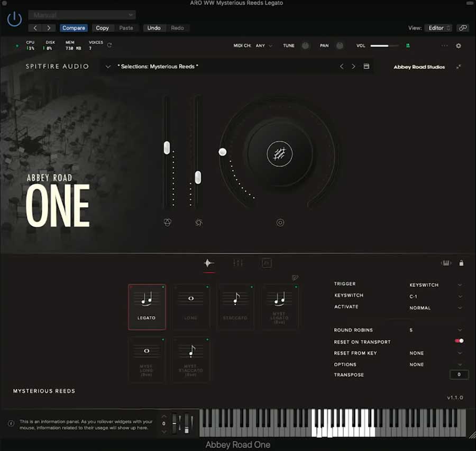Open the TRIGGER Keyswitch dropdown
Image resolution: width=476 pixels, height=451 pixels.
coord(436,285)
